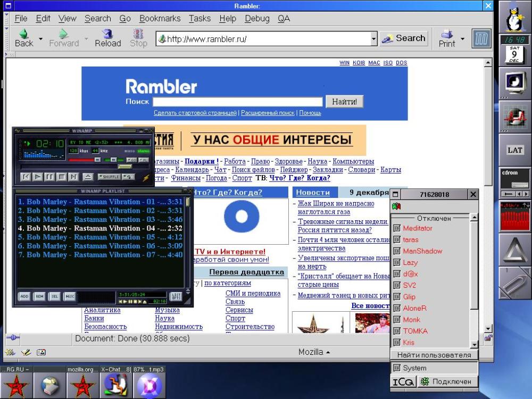
Task: Click the Tux penguin dock app icon
Action: (515, 17)
